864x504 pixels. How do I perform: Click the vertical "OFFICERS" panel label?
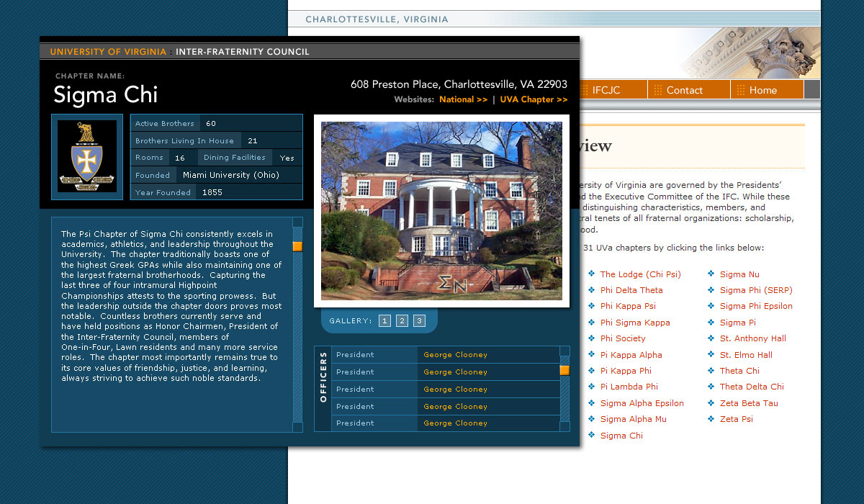click(323, 377)
